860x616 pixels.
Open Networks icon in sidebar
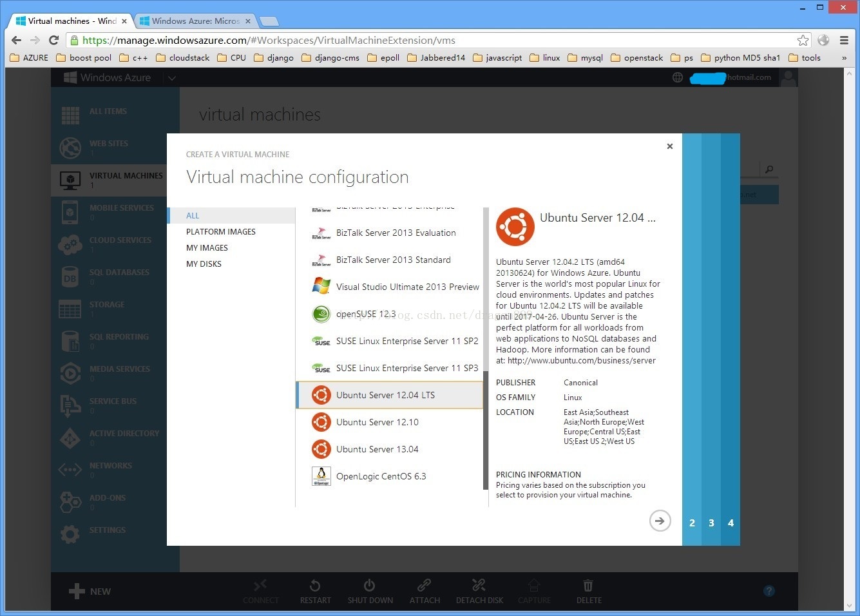[70, 470]
